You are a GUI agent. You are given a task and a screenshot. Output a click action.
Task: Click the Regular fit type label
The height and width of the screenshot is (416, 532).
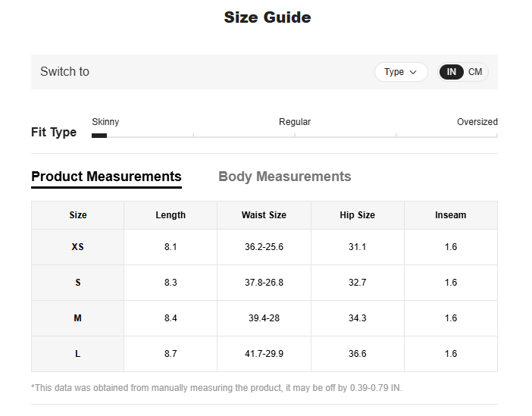point(295,122)
